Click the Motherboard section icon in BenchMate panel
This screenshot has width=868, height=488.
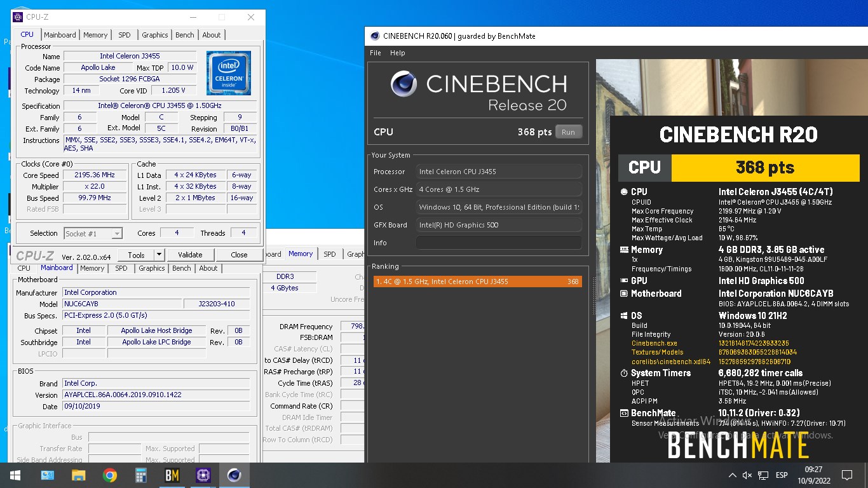point(623,294)
